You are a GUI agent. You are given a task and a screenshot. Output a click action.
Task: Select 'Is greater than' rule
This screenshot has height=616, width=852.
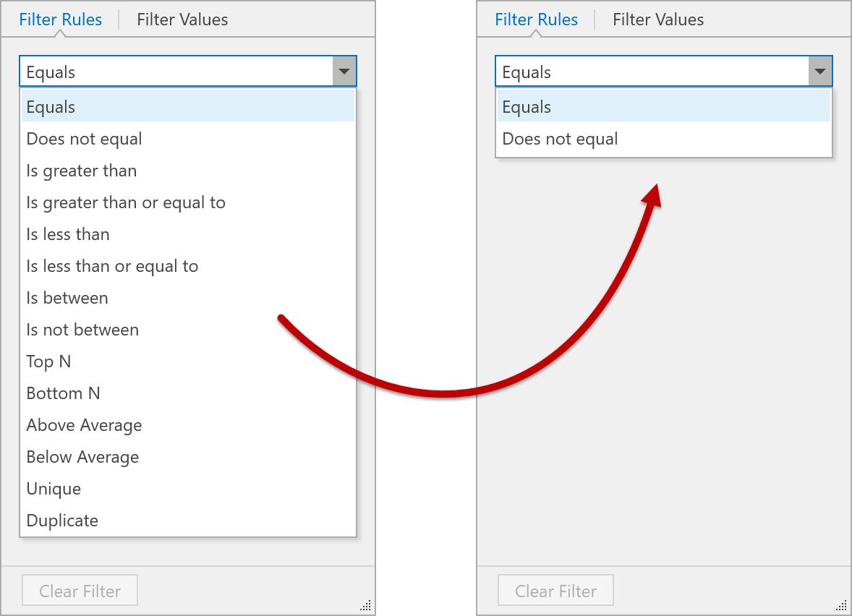[x=82, y=171]
